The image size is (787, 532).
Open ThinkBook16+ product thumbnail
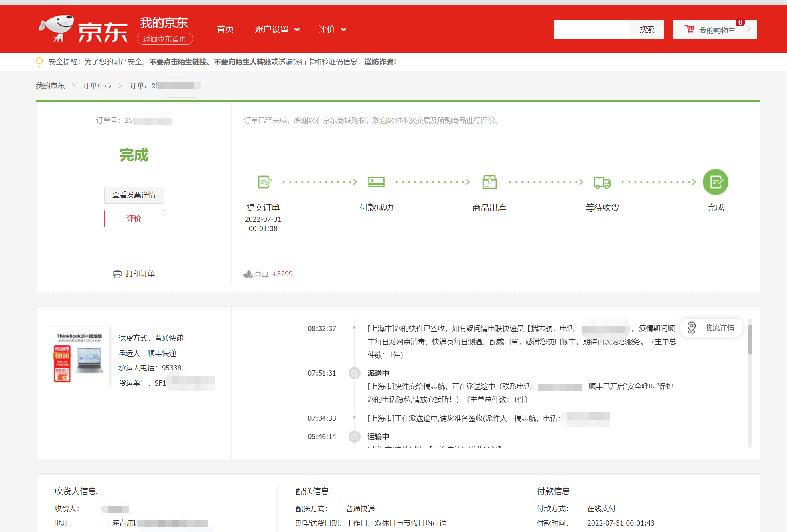[80, 357]
